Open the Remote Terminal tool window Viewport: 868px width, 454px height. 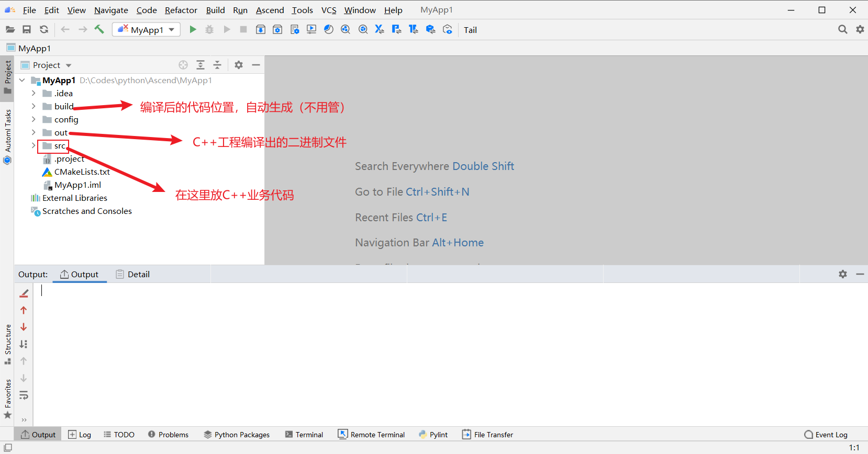372,435
